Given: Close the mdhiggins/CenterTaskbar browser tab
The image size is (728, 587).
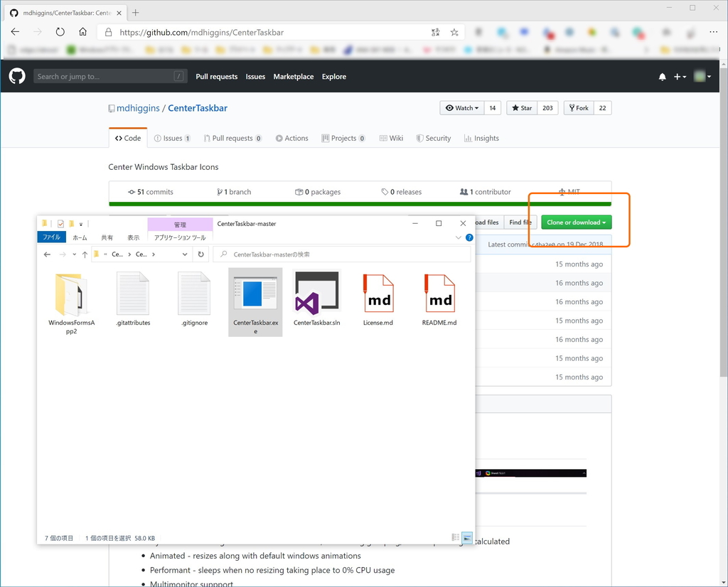Looking at the screenshot, I should pyautogui.click(x=119, y=13).
